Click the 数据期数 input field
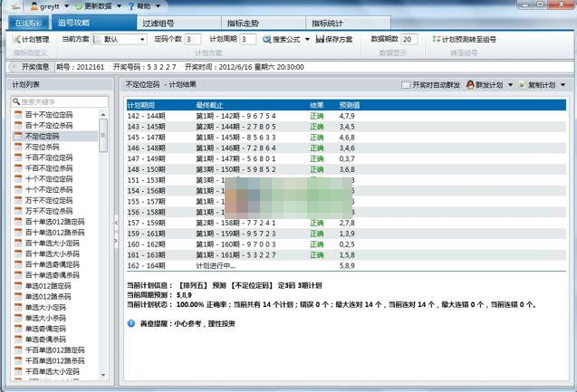This screenshot has height=392, width=577. [409, 40]
